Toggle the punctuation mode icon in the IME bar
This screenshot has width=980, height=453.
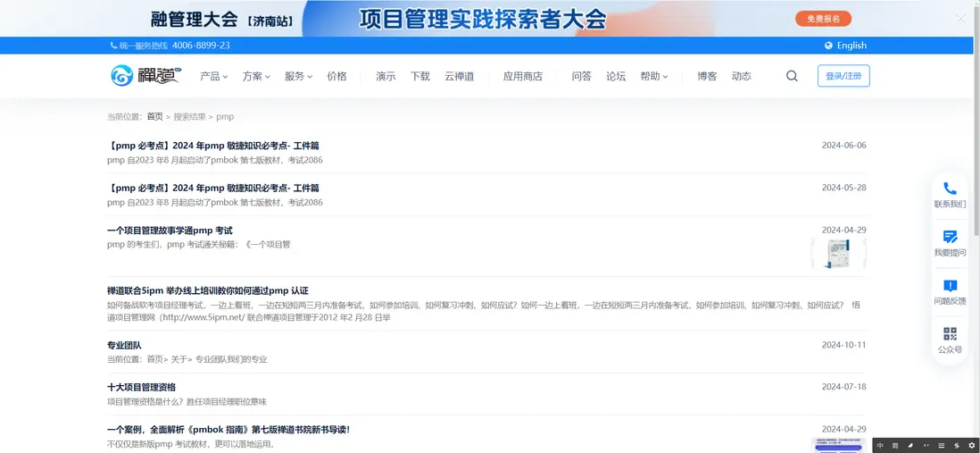pos(926,446)
